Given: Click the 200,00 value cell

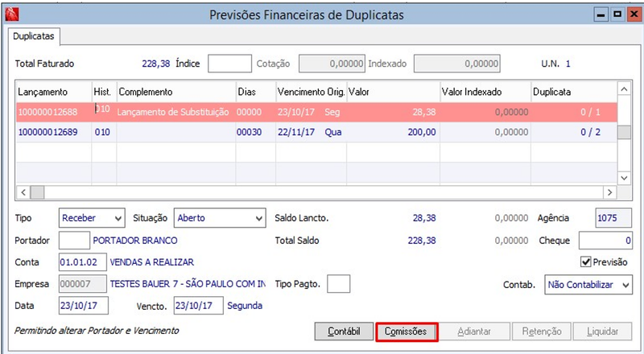Looking at the screenshot, I should (393, 132).
